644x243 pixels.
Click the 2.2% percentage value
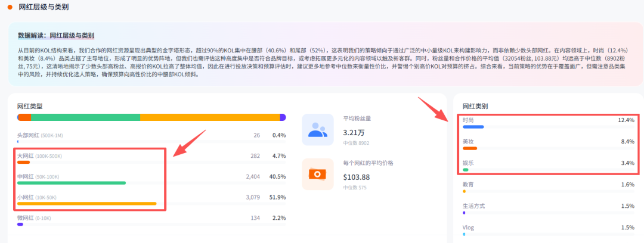coord(279,218)
